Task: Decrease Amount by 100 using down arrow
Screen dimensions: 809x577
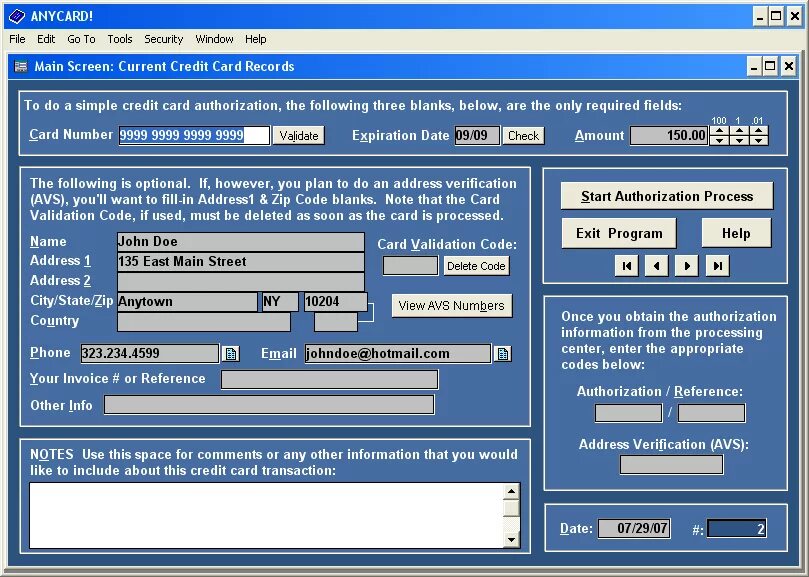Action: point(719,140)
